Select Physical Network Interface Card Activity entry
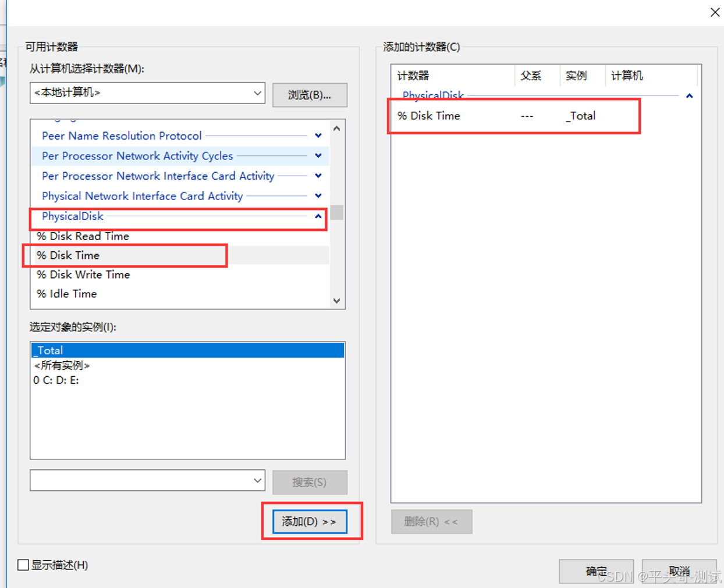 143,196
